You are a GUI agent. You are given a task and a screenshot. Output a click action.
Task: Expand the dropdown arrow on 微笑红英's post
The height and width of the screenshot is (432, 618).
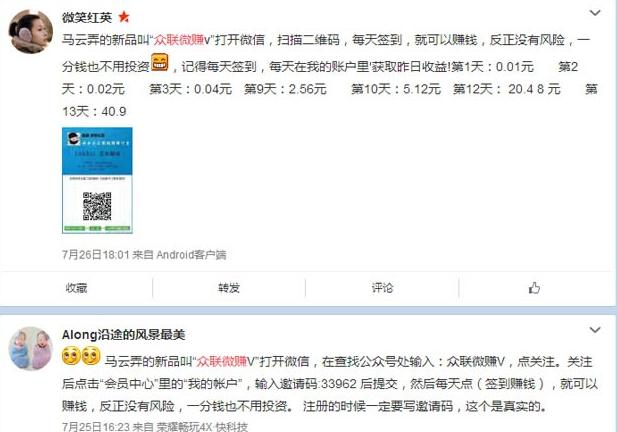[x=595, y=13]
